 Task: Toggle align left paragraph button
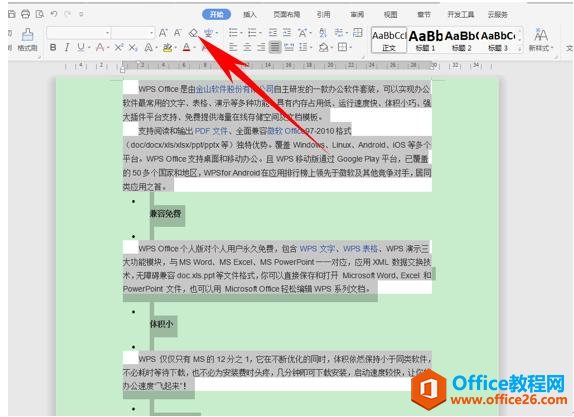pos(233,47)
